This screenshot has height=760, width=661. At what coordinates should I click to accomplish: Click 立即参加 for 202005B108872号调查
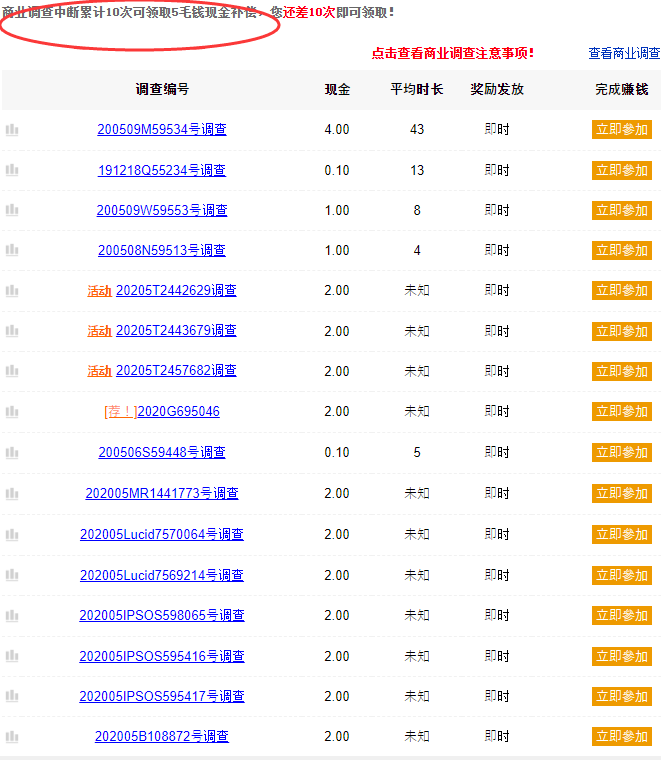coord(622,737)
